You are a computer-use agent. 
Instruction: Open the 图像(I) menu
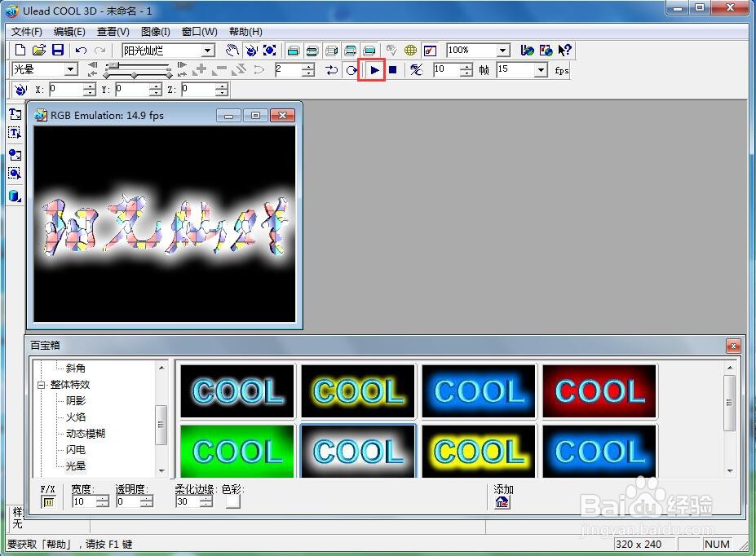pyautogui.click(x=155, y=32)
